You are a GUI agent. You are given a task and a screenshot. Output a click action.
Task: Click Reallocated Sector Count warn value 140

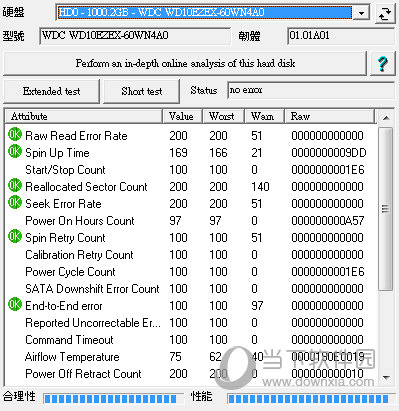point(260,187)
